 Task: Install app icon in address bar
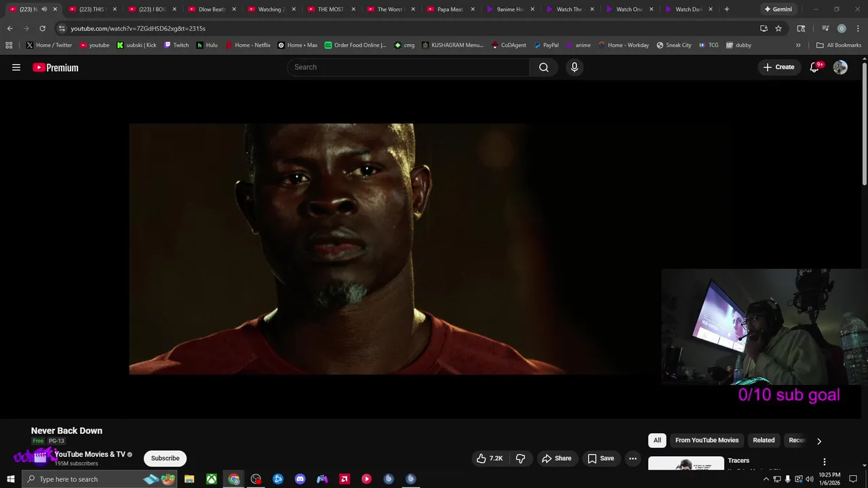click(764, 28)
